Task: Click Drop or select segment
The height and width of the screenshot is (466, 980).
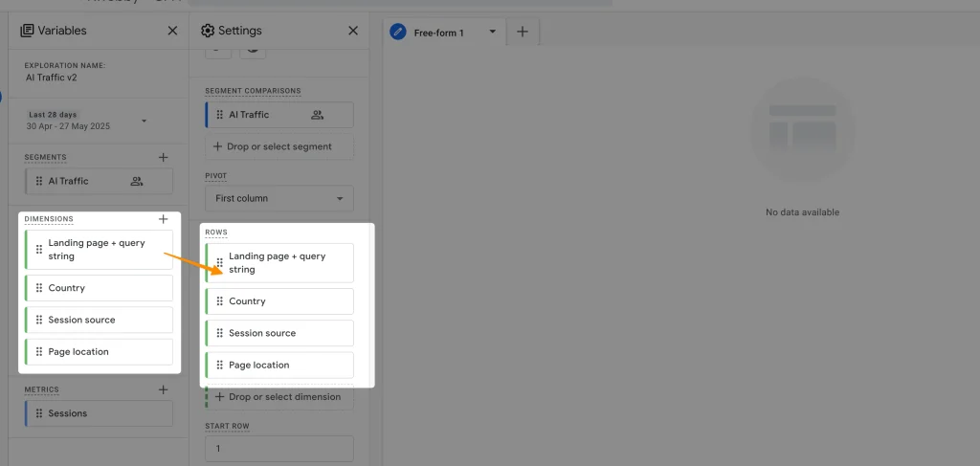Action: point(279,146)
